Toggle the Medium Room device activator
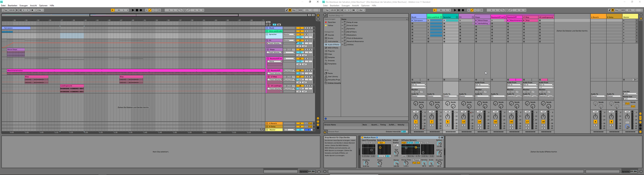This screenshot has width=644, height=175. coord(362,137)
